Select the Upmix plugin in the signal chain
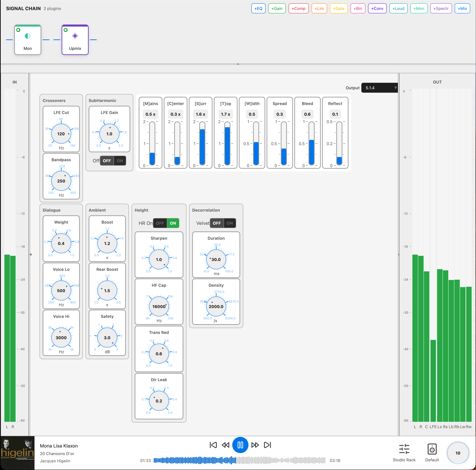The width and height of the screenshot is (476, 470). point(75,40)
